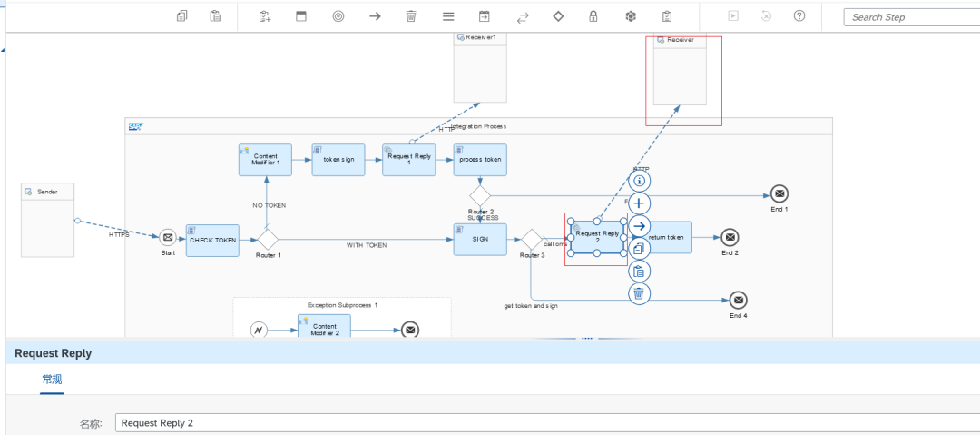The width and height of the screenshot is (980, 435).
Task: Click the trash context bubble icon
Action: coord(639,293)
